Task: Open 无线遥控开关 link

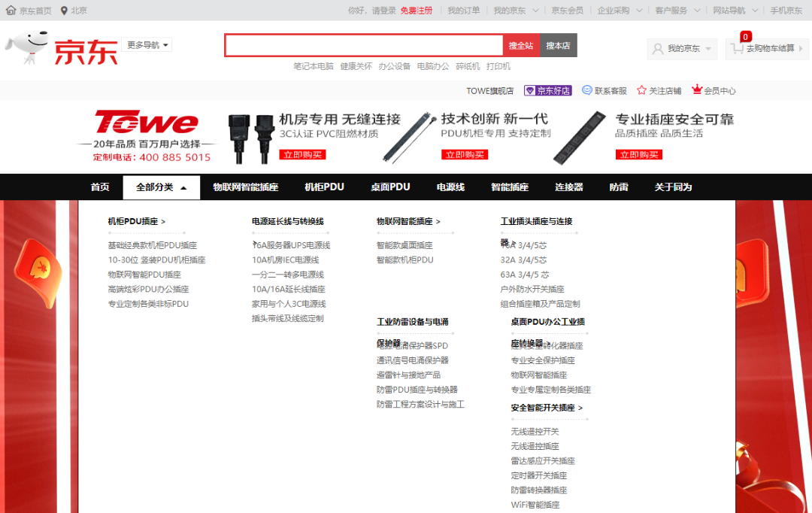Action: [x=535, y=432]
